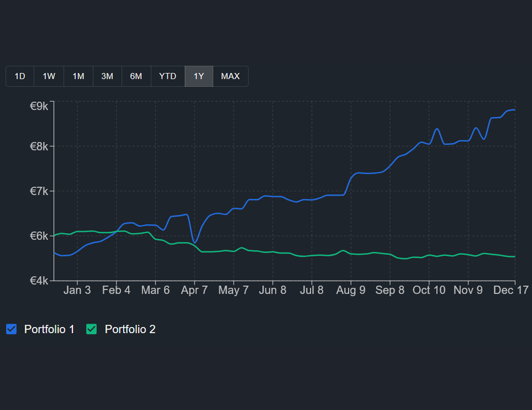Select the currently active 1Y tab
532x410 pixels.
click(x=199, y=76)
